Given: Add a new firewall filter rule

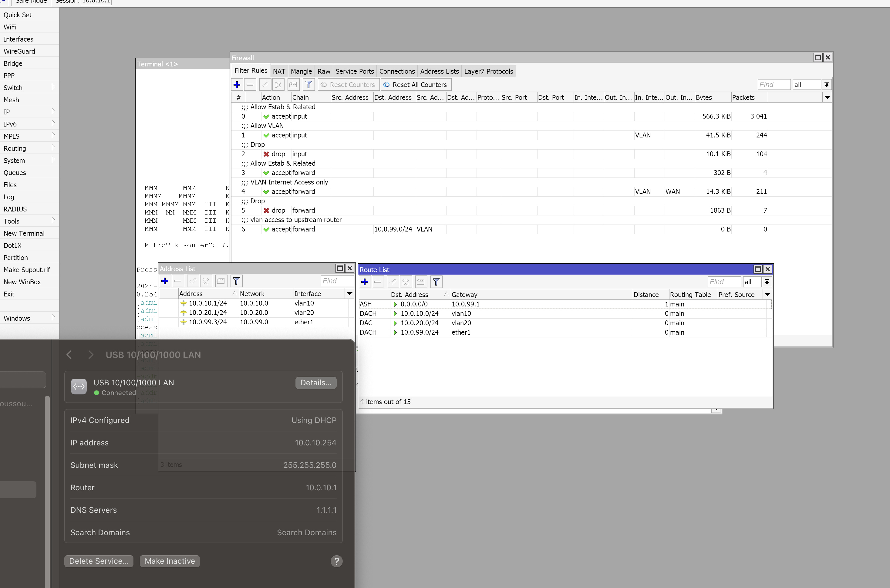Looking at the screenshot, I should click(x=237, y=85).
